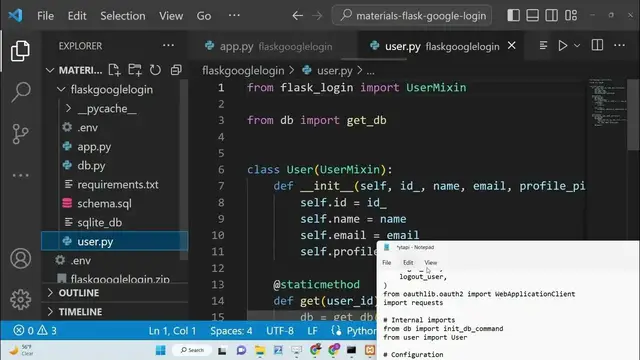Toggle the primary side bar layout

[x=513, y=16]
